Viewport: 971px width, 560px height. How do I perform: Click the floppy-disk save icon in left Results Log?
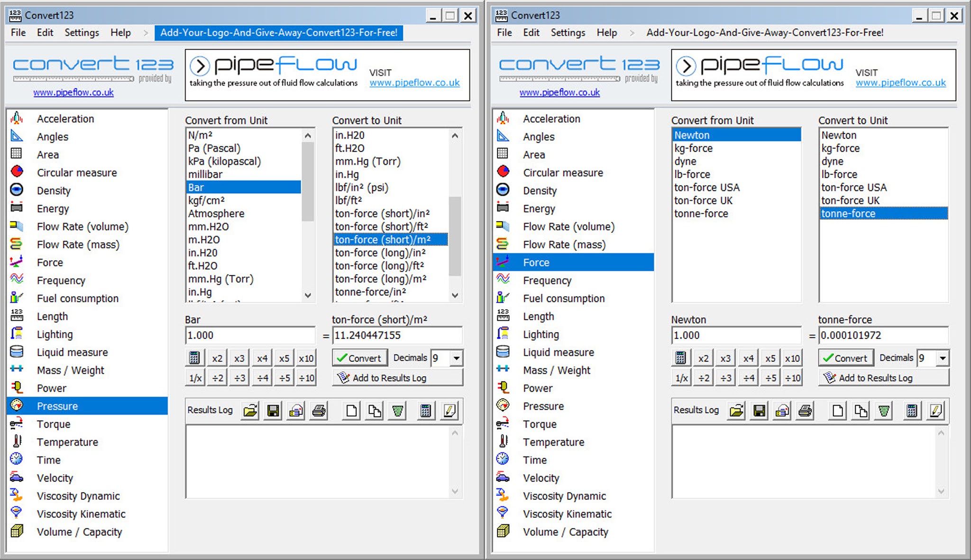[x=273, y=411]
